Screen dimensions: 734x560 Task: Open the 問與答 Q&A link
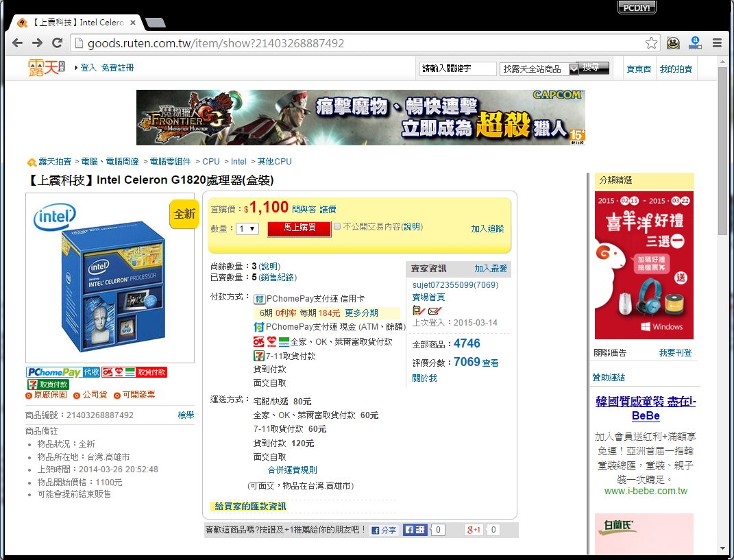point(304,209)
